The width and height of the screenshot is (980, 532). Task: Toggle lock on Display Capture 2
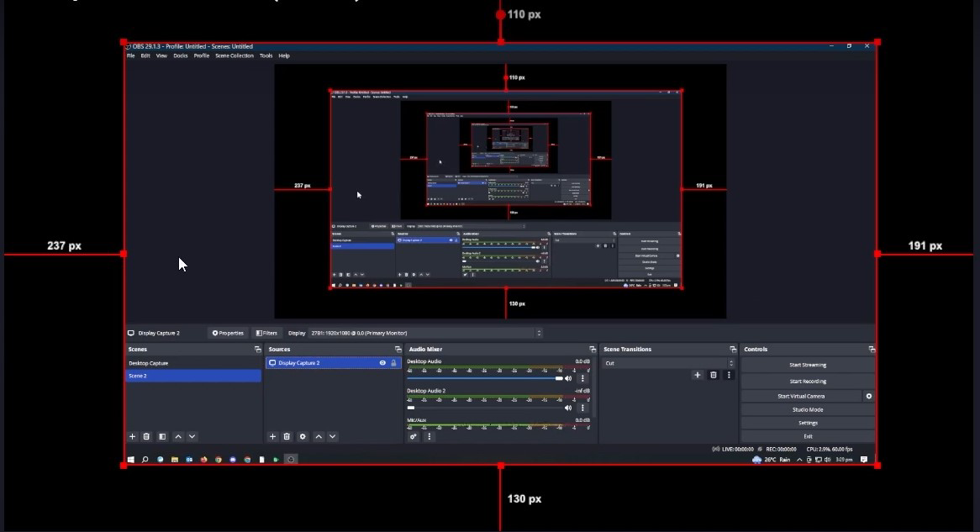393,362
